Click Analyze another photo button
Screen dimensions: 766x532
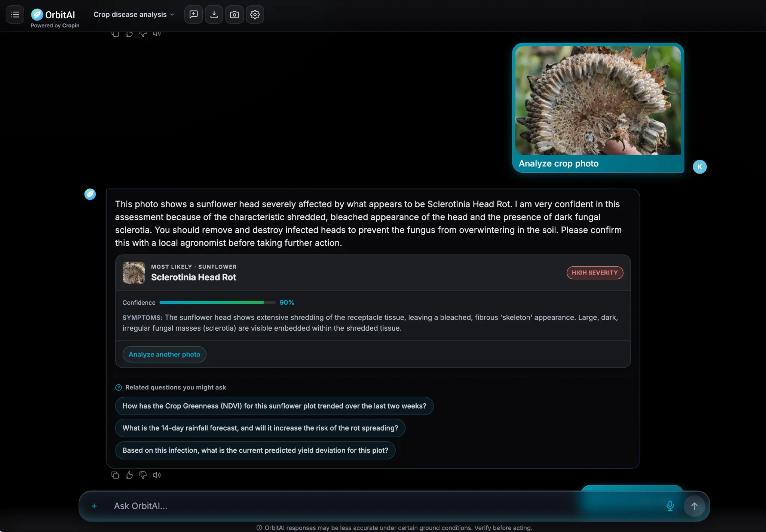(165, 354)
